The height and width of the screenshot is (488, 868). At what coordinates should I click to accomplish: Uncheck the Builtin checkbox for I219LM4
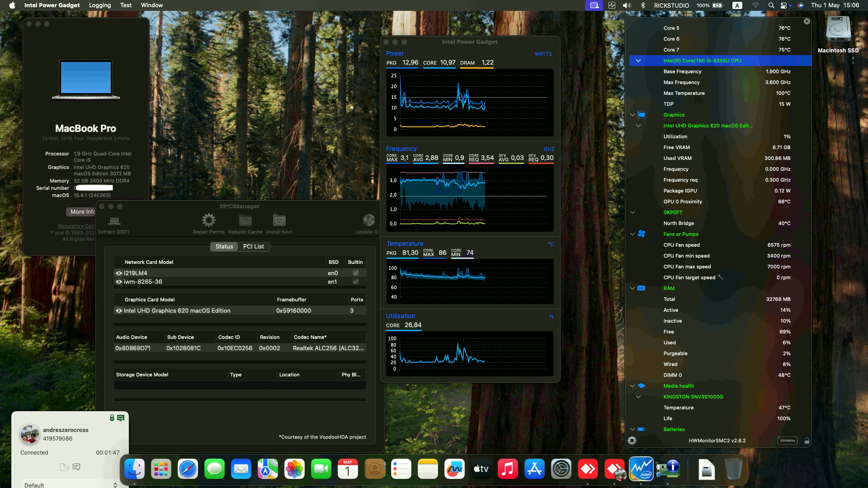355,273
